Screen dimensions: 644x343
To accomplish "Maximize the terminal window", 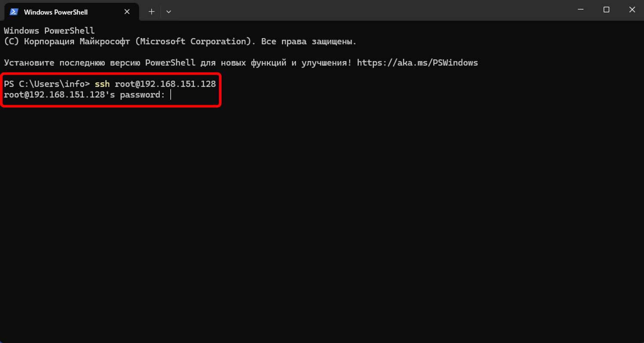I will pyautogui.click(x=606, y=10).
